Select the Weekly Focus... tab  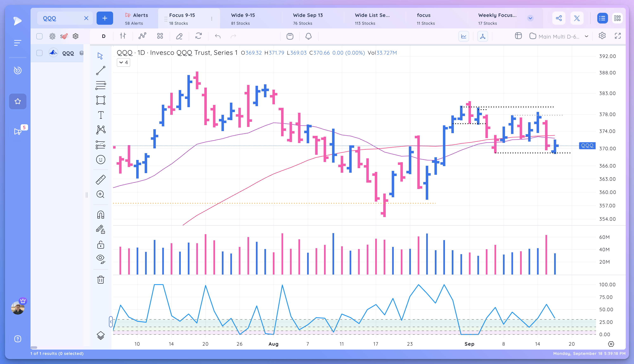pos(497,19)
